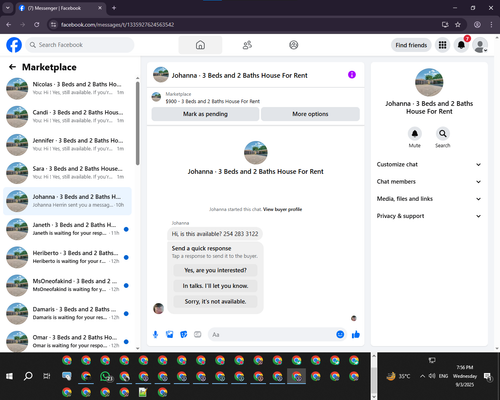Send quick reply 'In talks. I'll let you know.'

215,286
